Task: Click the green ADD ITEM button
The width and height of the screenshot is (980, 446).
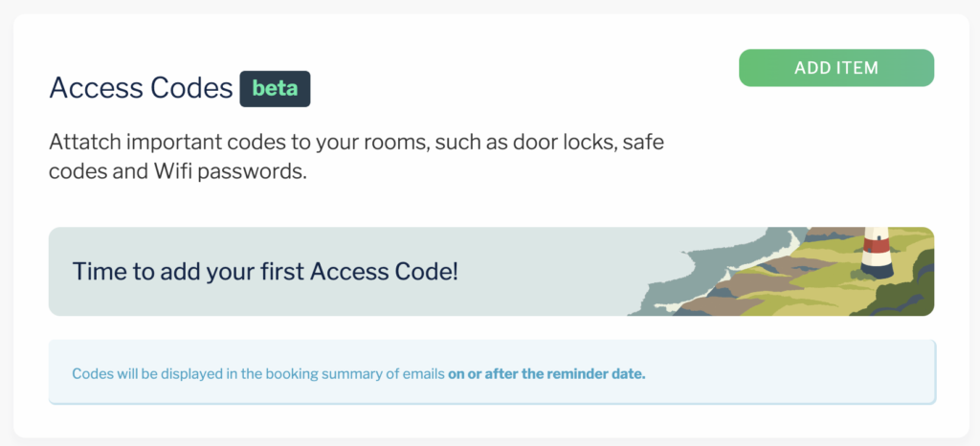Action: point(836,68)
